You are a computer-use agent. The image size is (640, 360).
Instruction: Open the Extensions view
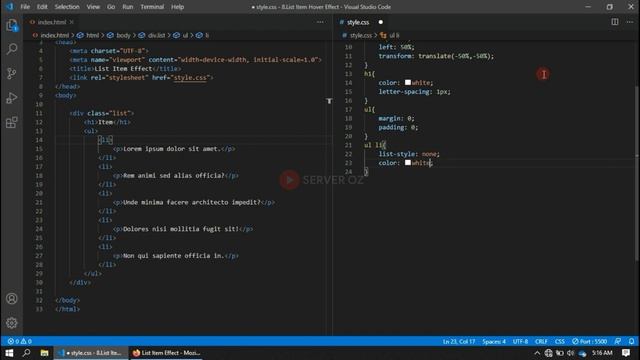12,122
